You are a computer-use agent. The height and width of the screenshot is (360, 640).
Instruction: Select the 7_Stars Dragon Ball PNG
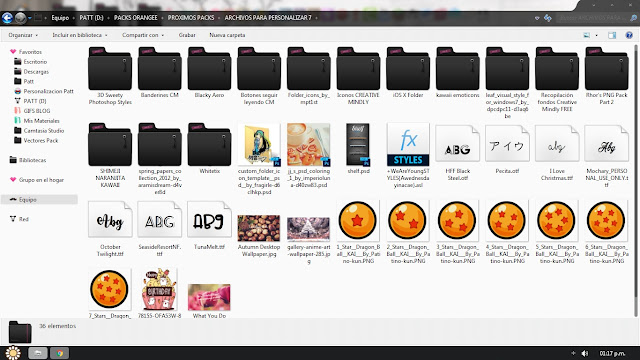[x=109, y=289]
